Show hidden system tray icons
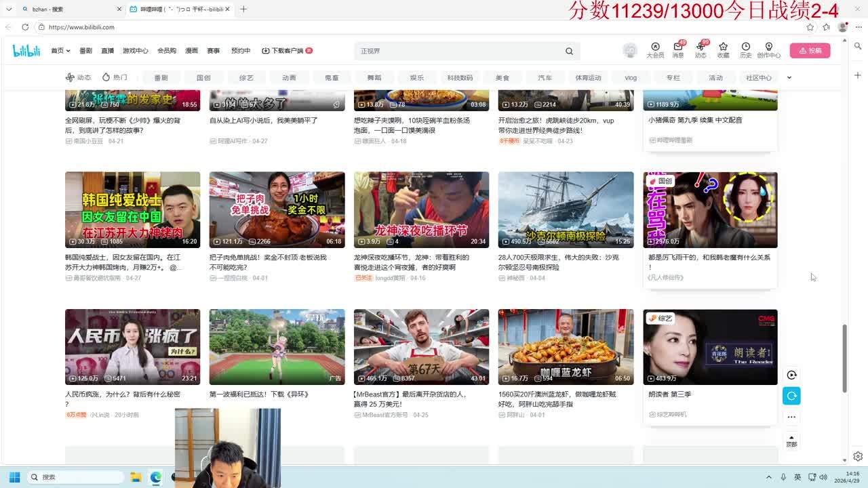Screen dimensions: 868x488 click(x=768, y=477)
